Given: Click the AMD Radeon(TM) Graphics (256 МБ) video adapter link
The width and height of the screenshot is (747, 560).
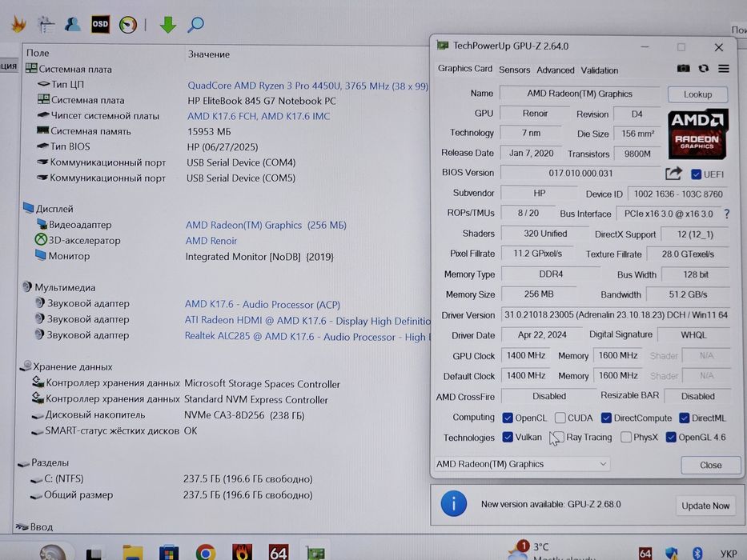Looking at the screenshot, I should point(266,226).
